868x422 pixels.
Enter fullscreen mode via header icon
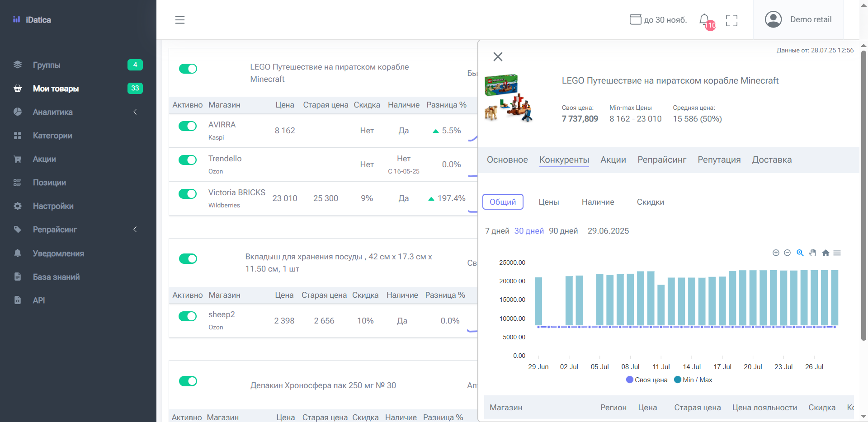(x=731, y=20)
